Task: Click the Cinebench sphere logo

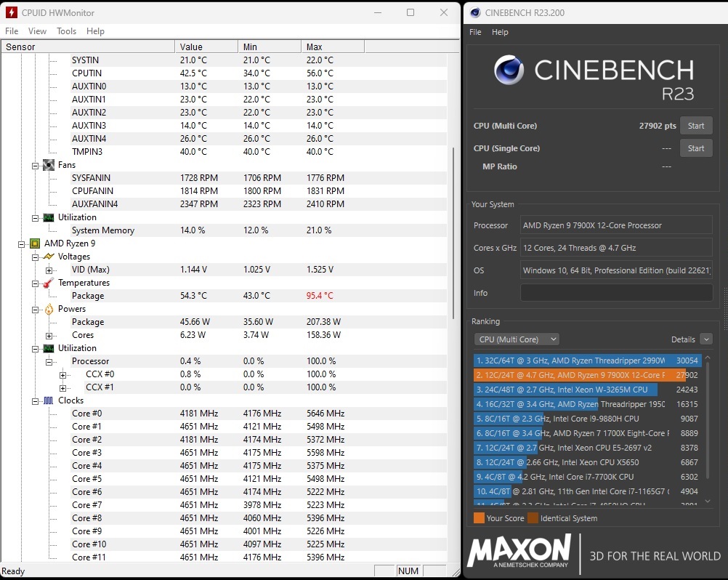Action: tap(509, 70)
